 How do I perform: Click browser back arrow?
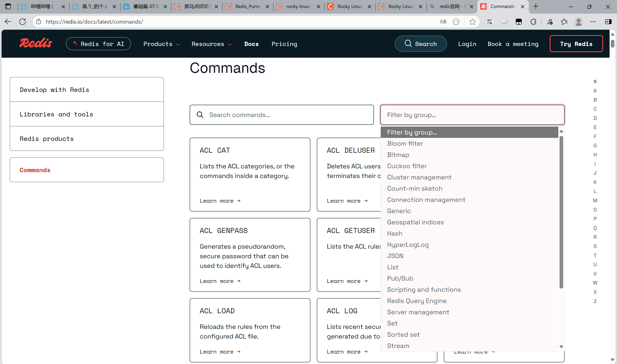pyautogui.click(x=8, y=22)
